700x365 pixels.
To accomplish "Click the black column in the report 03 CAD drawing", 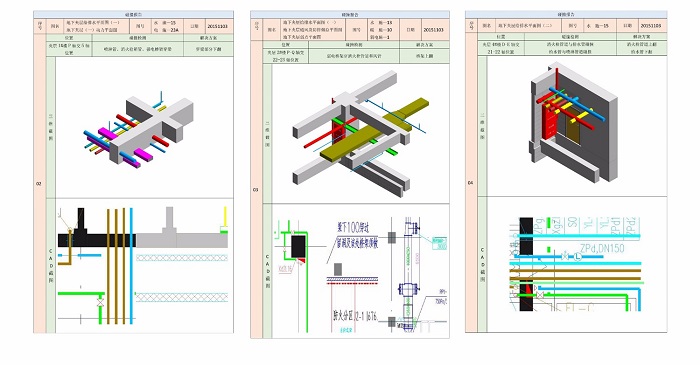I will (x=298, y=246).
